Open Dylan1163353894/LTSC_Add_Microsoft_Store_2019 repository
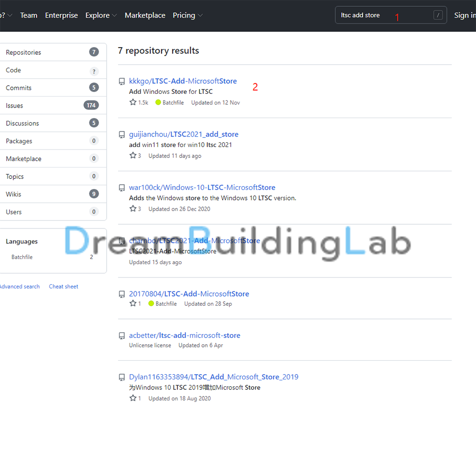 point(214,377)
